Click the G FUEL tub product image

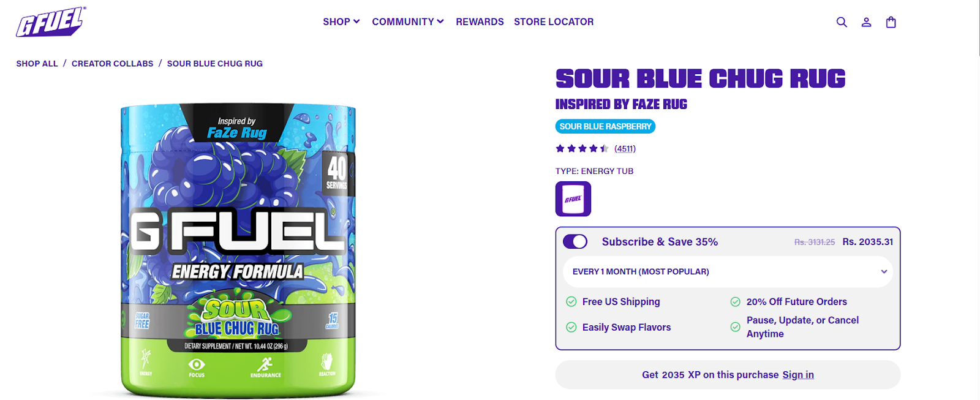pos(238,251)
